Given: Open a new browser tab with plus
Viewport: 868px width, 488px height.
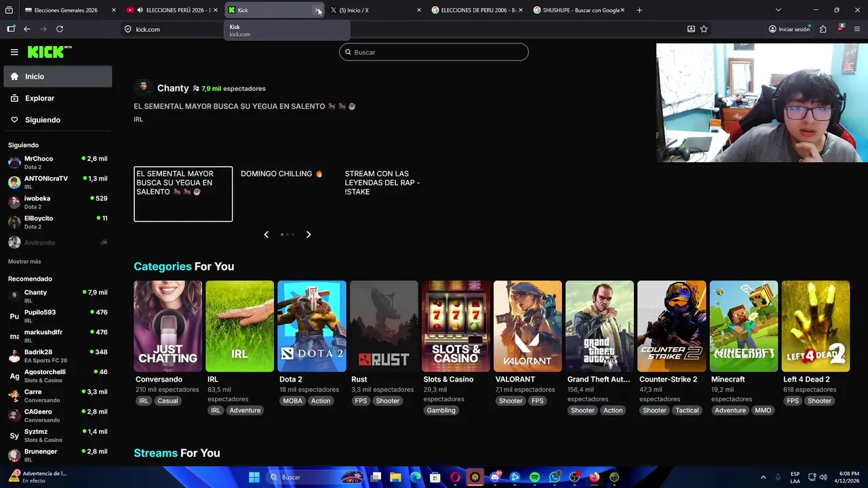Looking at the screenshot, I should [639, 10].
